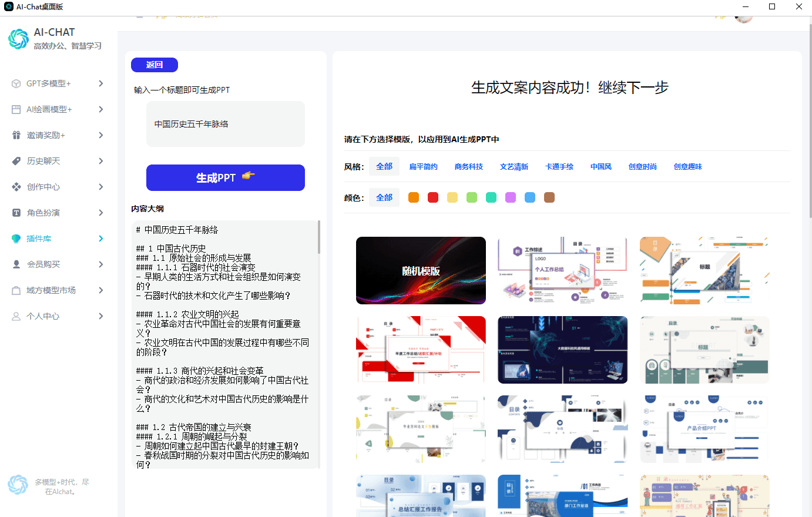
Task: Click the 生成PPT button
Action: 226,177
